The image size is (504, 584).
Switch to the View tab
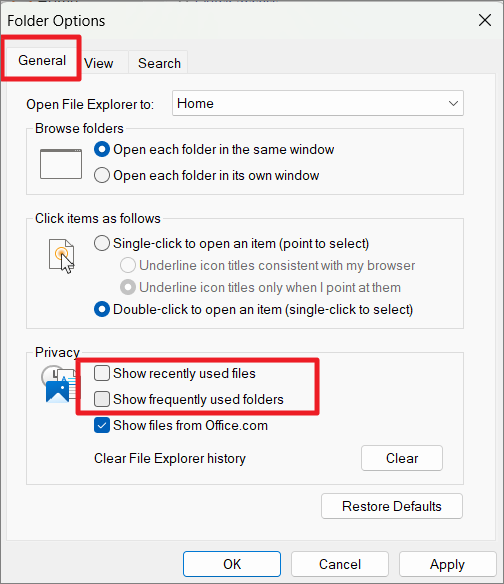click(99, 63)
